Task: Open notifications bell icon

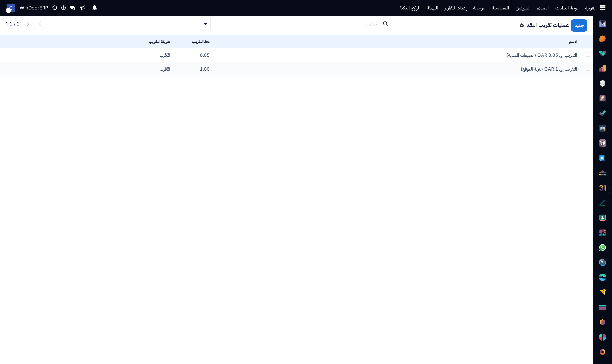Action: (95, 8)
